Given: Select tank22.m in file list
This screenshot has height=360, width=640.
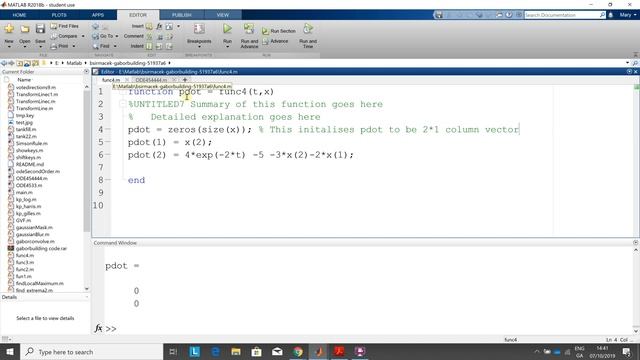Looking at the screenshot, I should coord(26,136).
